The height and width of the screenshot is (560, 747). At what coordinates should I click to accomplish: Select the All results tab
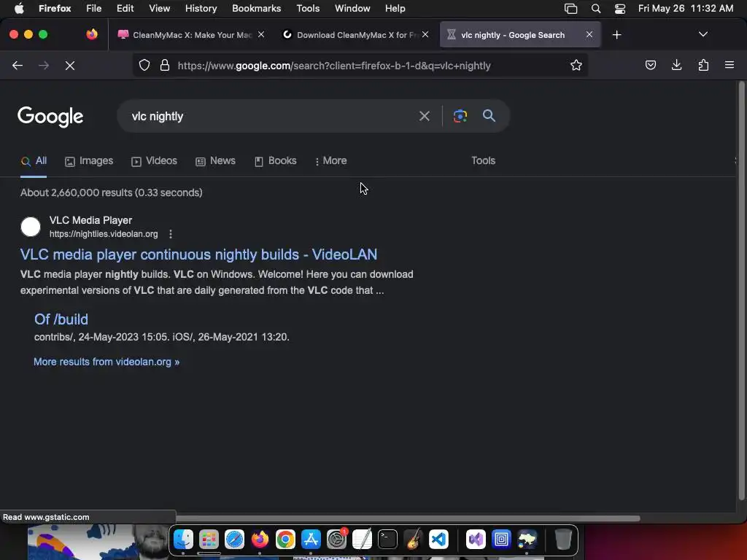tap(34, 161)
